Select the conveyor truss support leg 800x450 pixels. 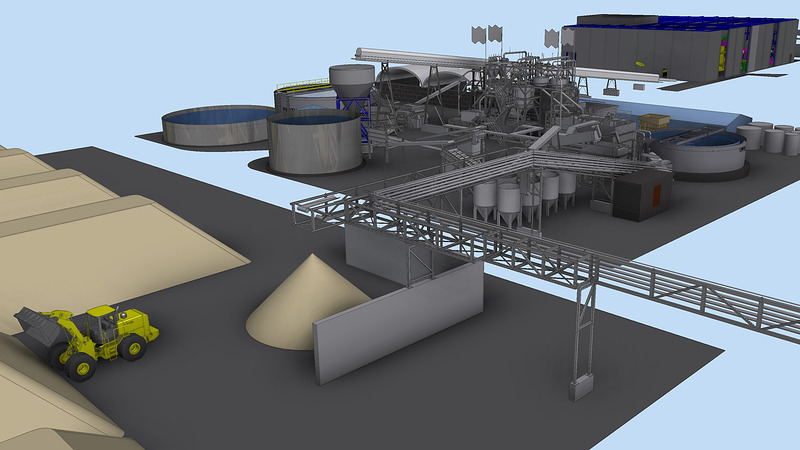(x=582, y=340)
